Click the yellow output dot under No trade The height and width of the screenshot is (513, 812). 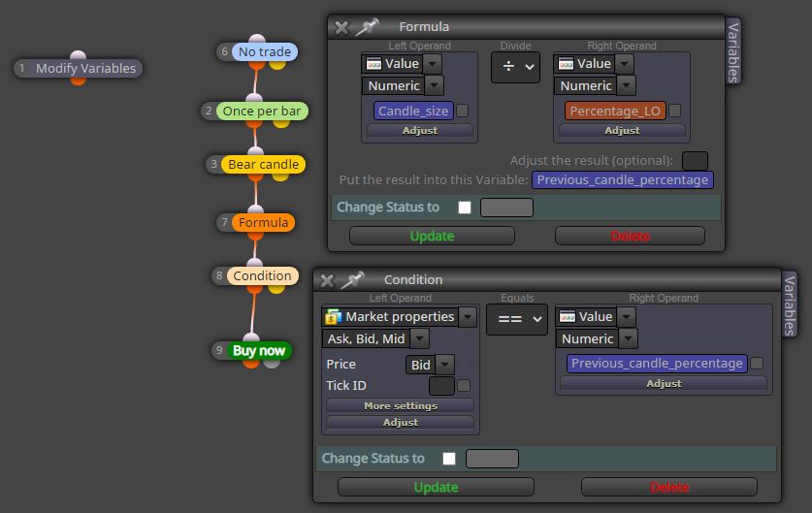(277, 65)
